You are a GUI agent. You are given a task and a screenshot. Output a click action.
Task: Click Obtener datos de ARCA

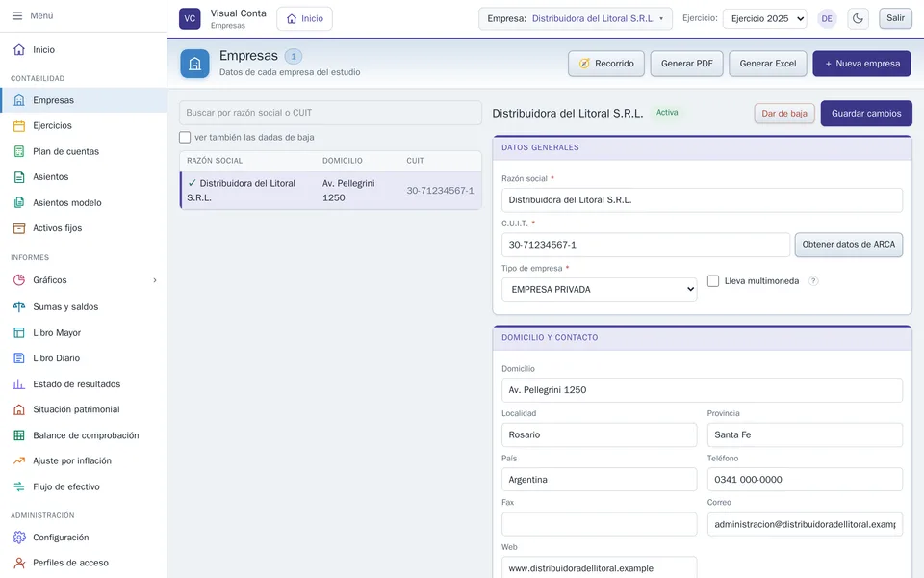[849, 245]
